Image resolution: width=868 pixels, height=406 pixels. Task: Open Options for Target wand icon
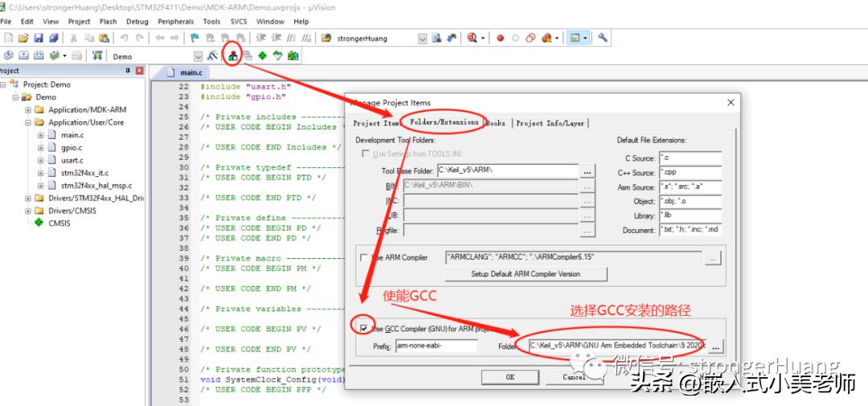212,55
